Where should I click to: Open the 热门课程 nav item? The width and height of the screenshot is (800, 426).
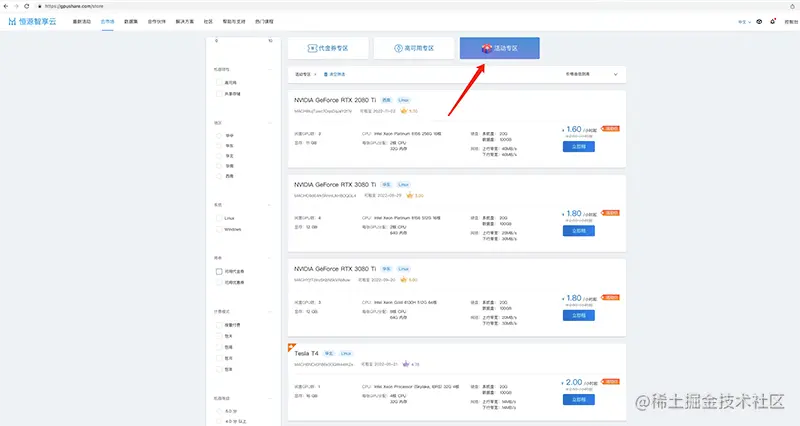pos(264,21)
